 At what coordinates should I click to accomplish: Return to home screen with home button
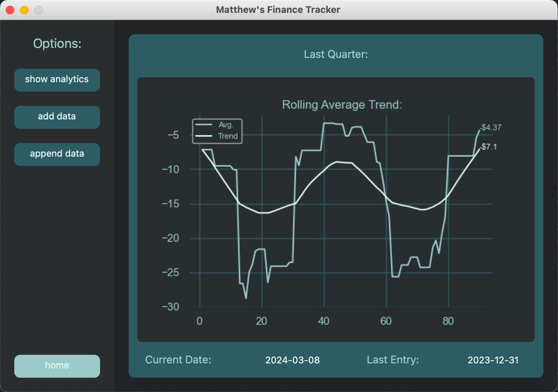(57, 366)
